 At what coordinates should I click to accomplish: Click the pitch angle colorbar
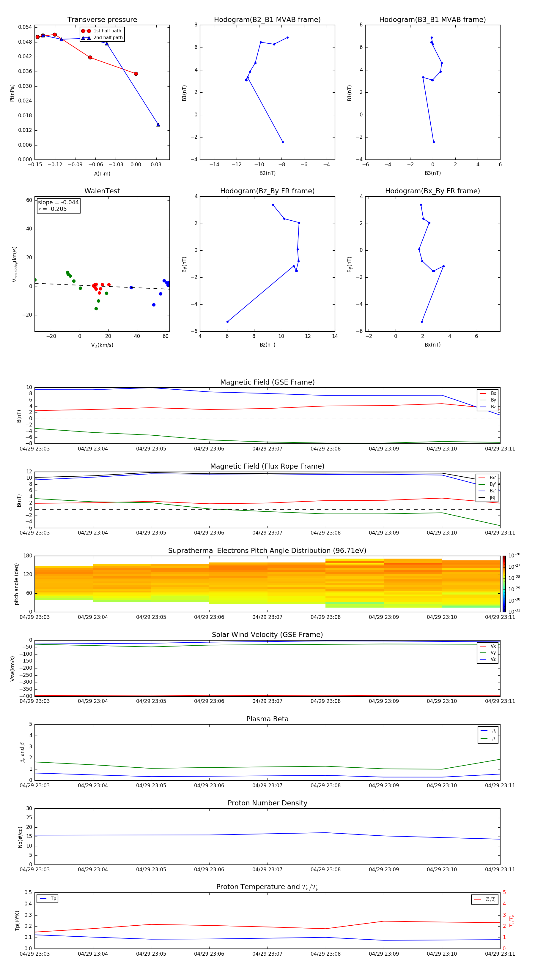click(504, 584)
